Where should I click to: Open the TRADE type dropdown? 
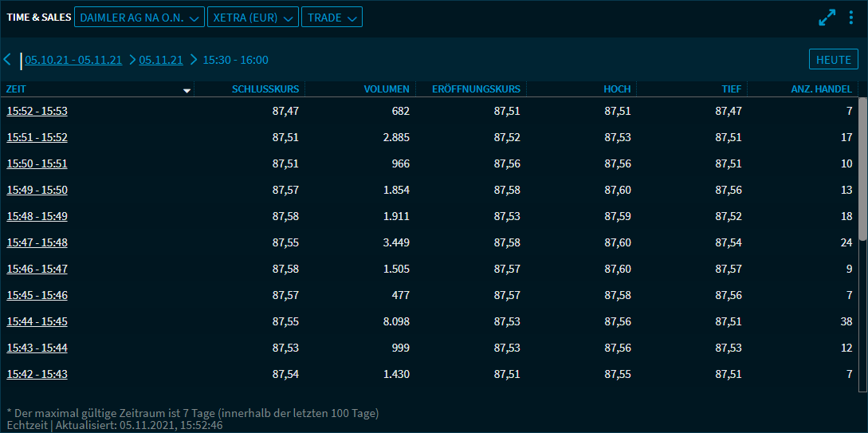tap(332, 18)
